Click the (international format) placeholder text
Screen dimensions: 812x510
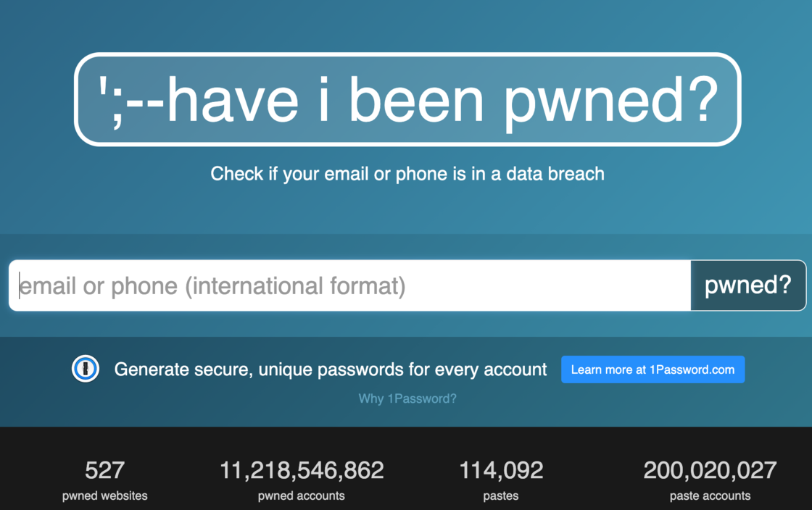pyautogui.click(x=295, y=286)
